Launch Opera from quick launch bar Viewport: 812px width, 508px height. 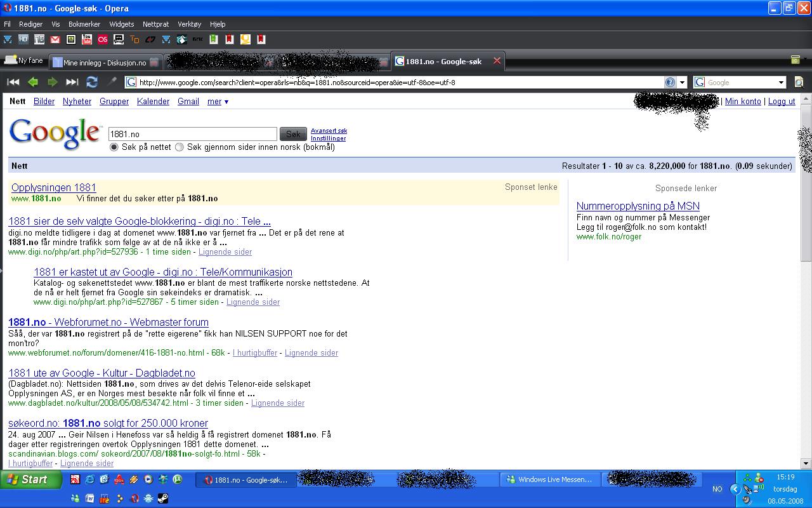(x=134, y=498)
